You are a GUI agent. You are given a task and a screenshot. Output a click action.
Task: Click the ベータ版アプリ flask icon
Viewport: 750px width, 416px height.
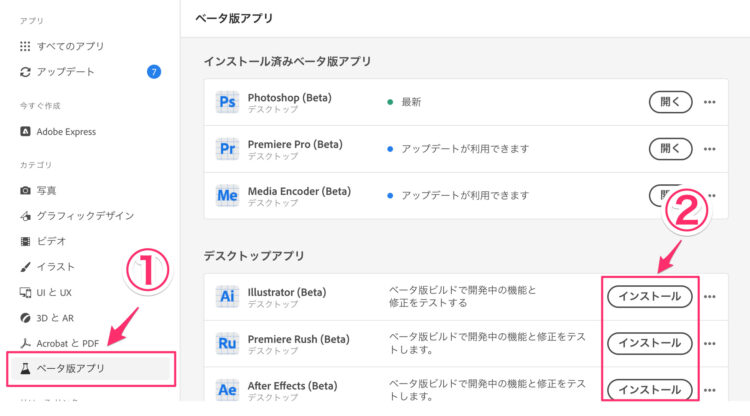25,368
